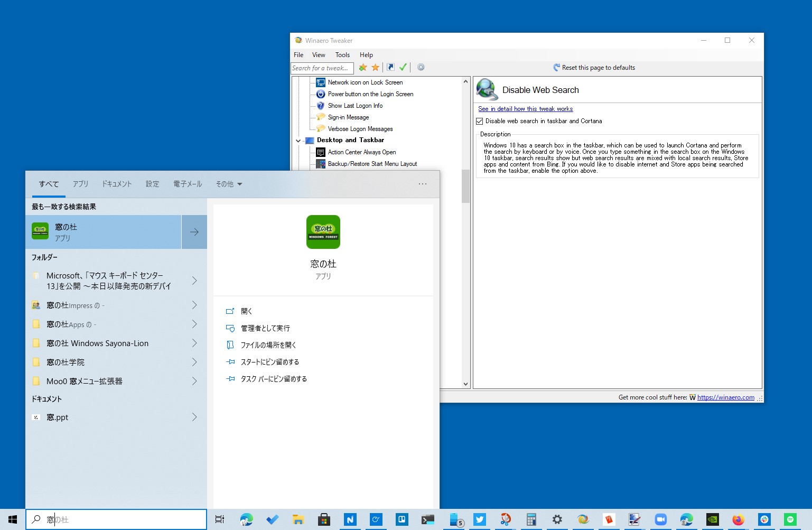Click the magnifier icon beside Disable Web Search heading
The height and width of the screenshot is (530, 812).
click(x=487, y=89)
